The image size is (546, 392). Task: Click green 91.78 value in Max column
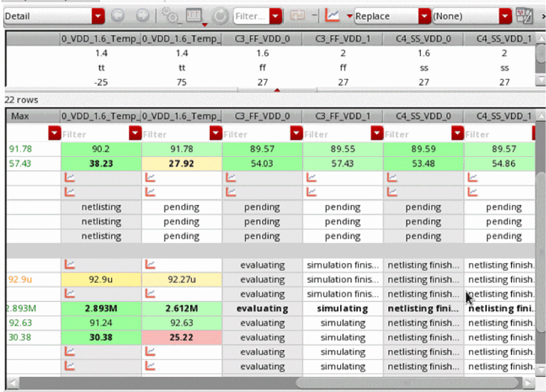click(x=20, y=149)
